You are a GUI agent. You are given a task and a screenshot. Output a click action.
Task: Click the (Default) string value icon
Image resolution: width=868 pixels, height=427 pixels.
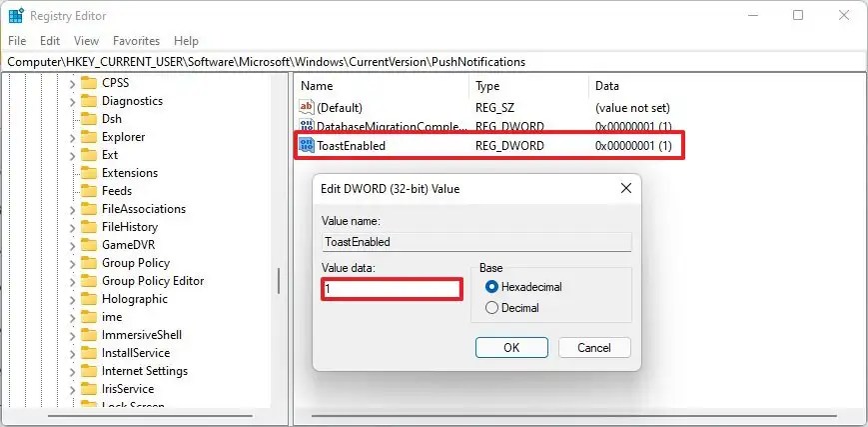coord(306,108)
